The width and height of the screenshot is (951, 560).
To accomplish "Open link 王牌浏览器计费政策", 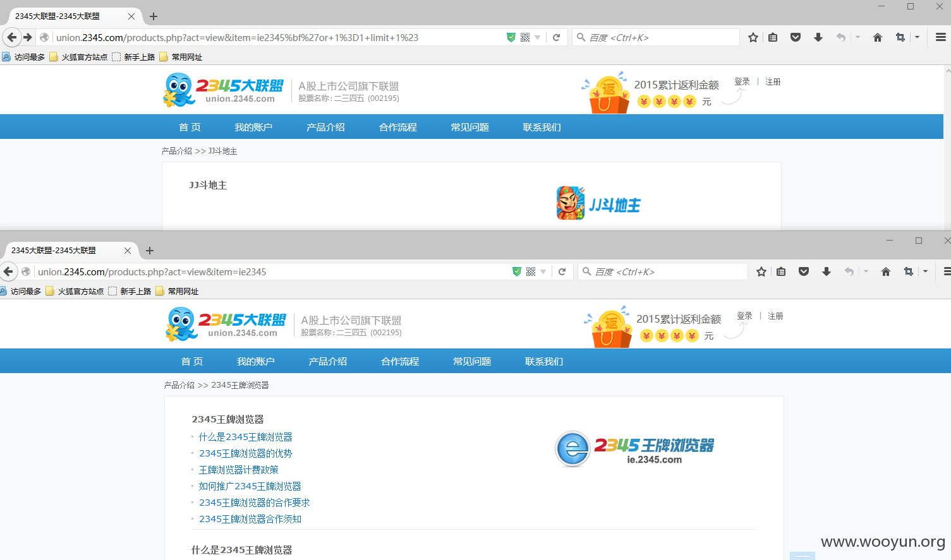I will click(x=238, y=470).
